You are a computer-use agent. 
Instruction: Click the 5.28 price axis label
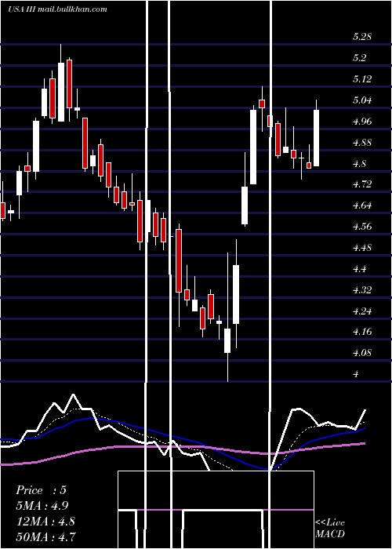[x=362, y=37]
